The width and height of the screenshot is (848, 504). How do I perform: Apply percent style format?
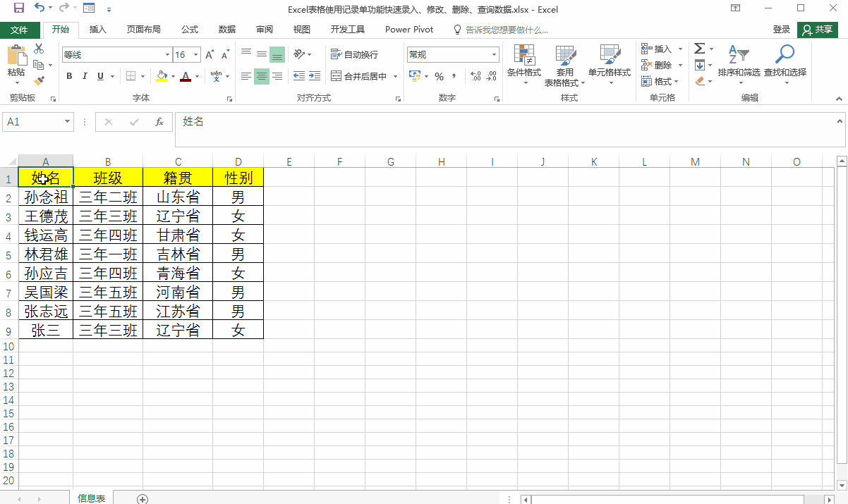pos(439,76)
